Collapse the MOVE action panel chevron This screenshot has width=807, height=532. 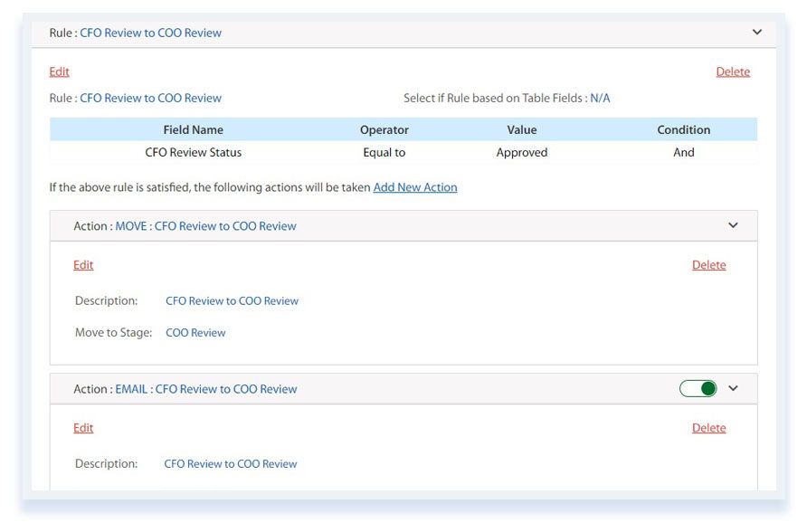[733, 225]
